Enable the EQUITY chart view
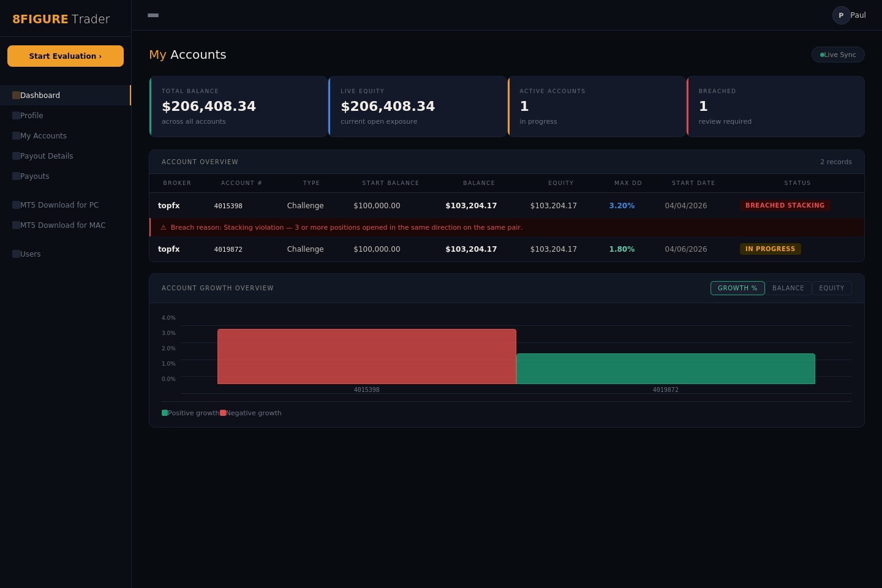Image resolution: width=882 pixels, height=588 pixels. 832,288
